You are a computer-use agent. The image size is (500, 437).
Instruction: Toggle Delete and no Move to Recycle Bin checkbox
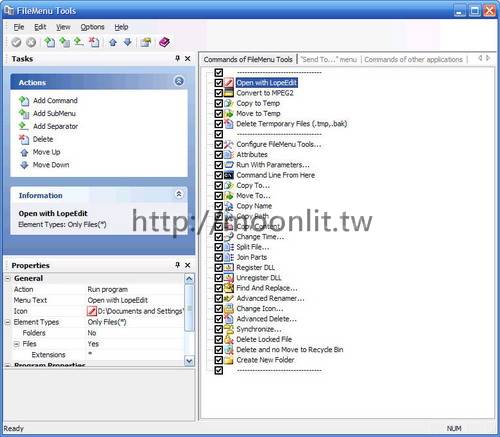click(x=219, y=350)
